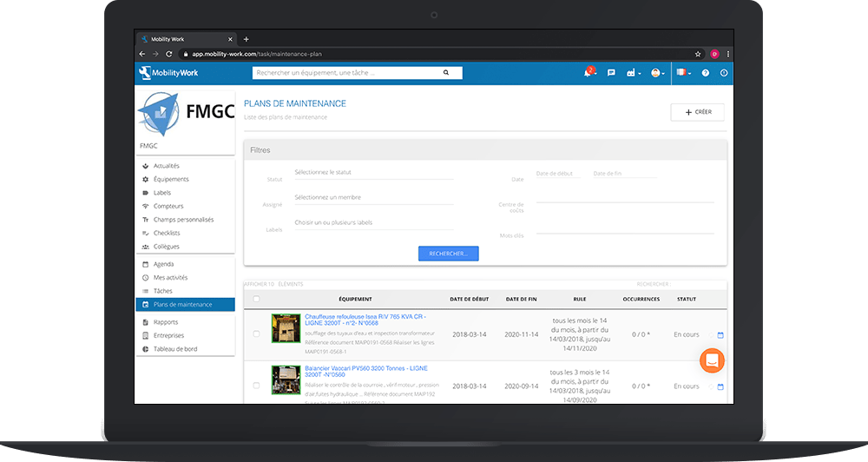Viewport: 868px width, 462px height.
Task: Open the French flag language selector
Action: pos(684,73)
